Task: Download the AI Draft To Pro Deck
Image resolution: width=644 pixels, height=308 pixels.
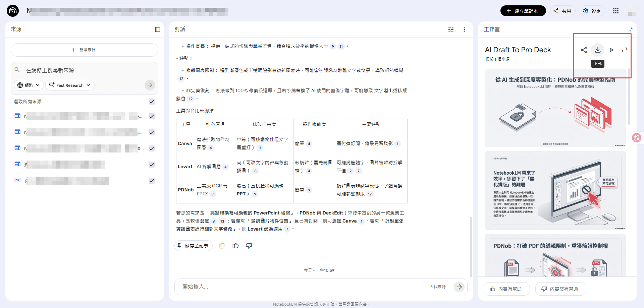Action: [x=598, y=50]
